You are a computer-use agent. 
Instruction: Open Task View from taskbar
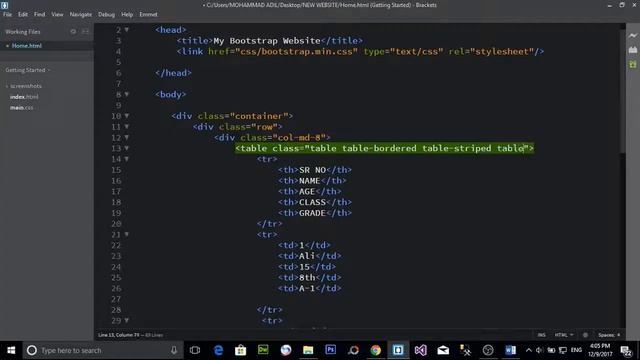click(x=195, y=350)
